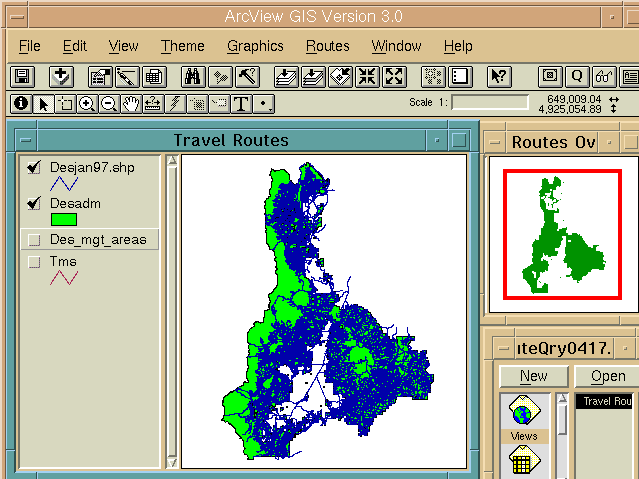Select the Pan hand tool
This screenshot has height=479, width=639.
click(x=131, y=104)
